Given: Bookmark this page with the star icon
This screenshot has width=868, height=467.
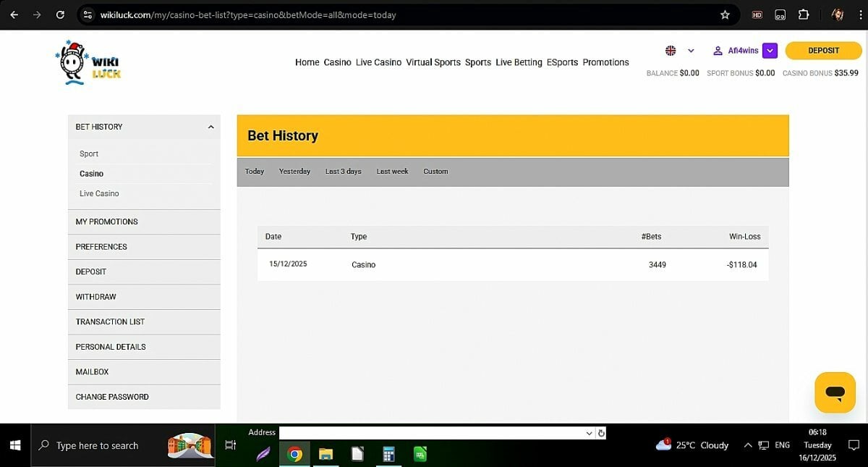Looking at the screenshot, I should pos(725,14).
